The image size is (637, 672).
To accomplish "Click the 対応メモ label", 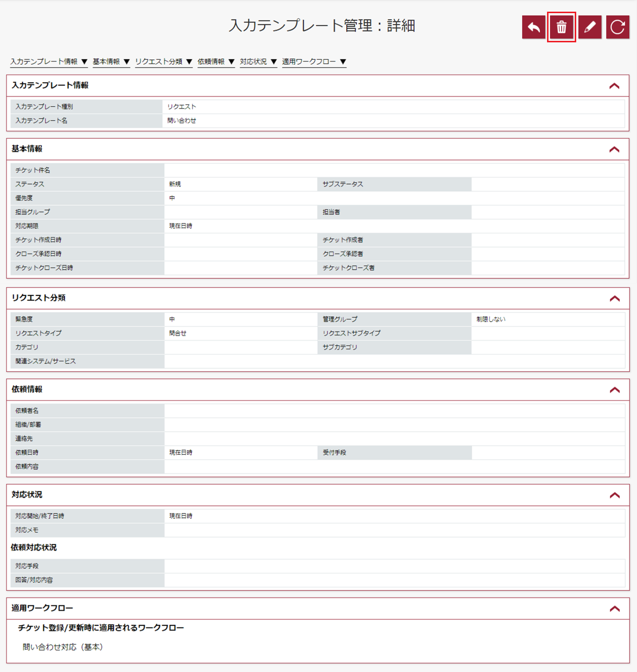I will [x=27, y=530].
